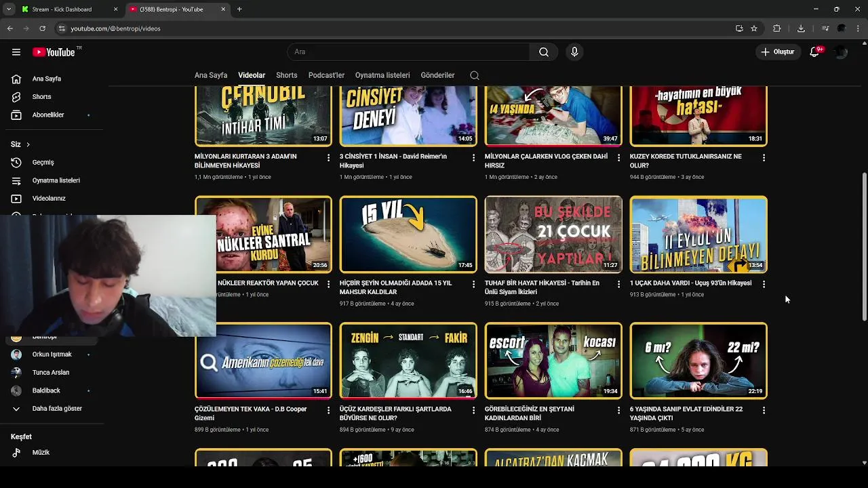The width and height of the screenshot is (868, 488).
Task: Open Chrome tab search dropdown arrow
Action: (x=8, y=9)
